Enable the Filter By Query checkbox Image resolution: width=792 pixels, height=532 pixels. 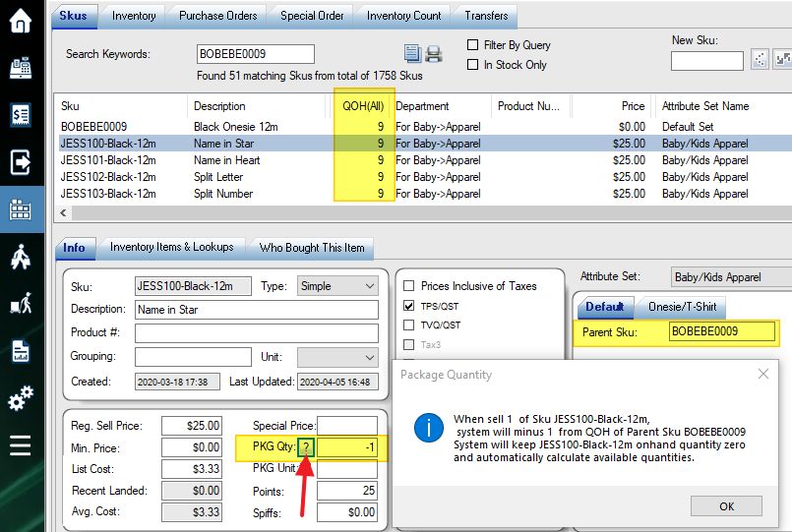[x=473, y=45]
